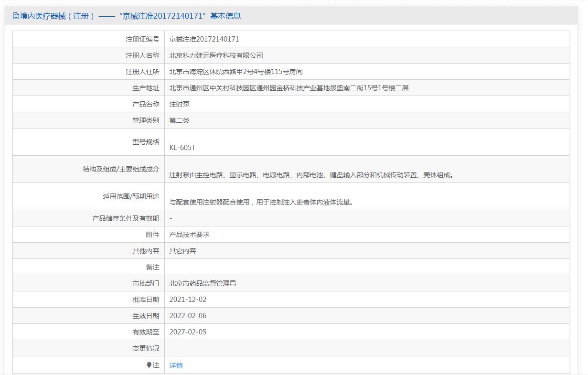Click the 备注 label
This screenshot has height=375, width=588.
[x=152, y=267]
